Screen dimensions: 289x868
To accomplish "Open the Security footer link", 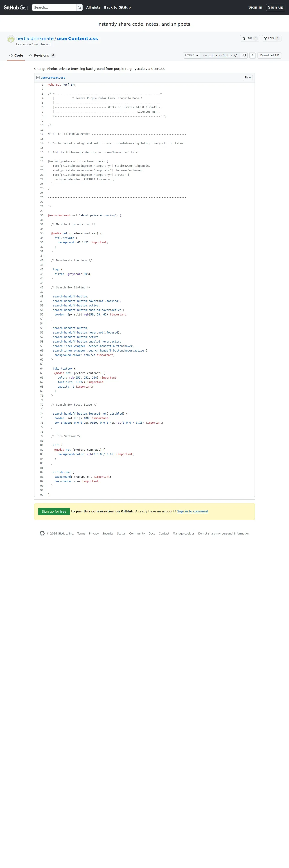I will point(108,534).
